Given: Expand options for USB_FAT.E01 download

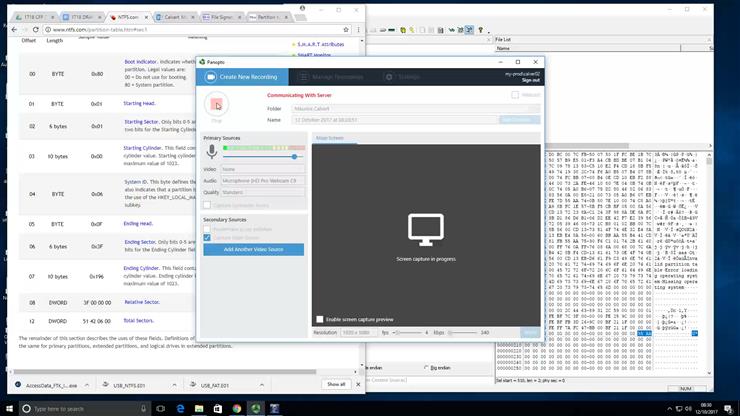Looking at the screenshot, I should click(x=261, y=385).
